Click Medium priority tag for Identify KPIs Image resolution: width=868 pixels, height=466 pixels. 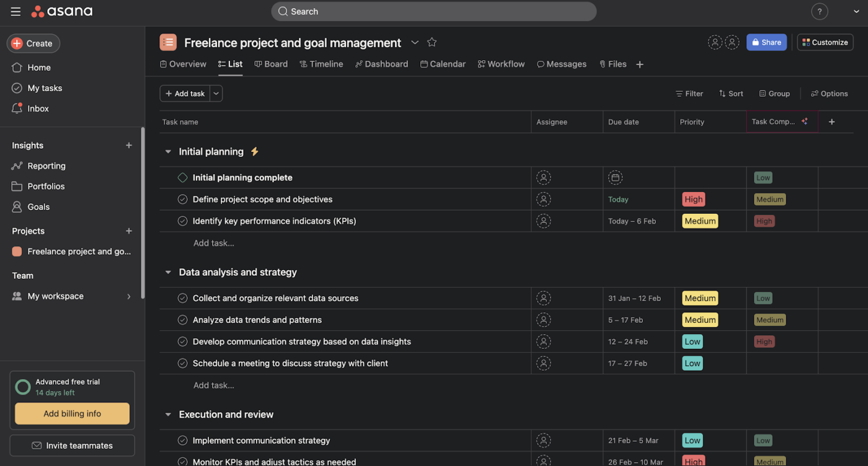pyautogui.click(x=700, y=221)
